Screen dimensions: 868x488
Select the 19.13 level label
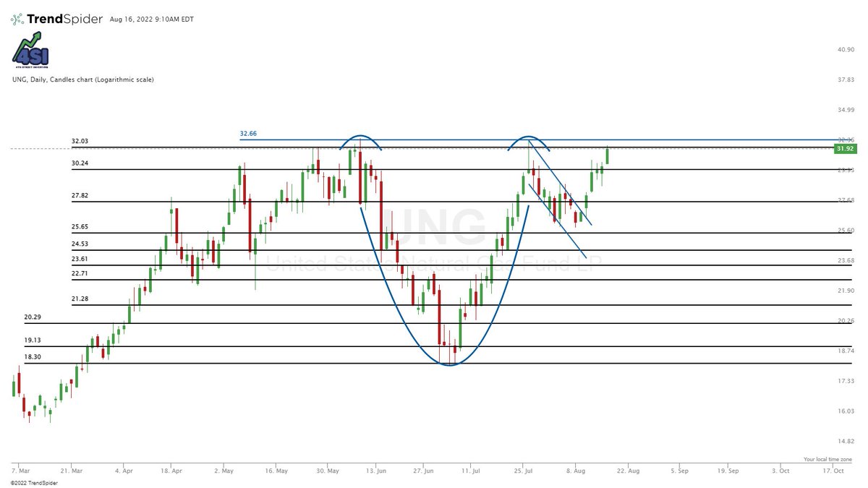(33, 340)
